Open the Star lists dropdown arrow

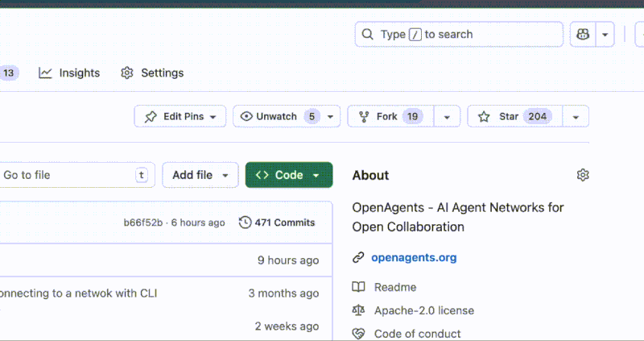pyautogui.click(x=576, y=116)
